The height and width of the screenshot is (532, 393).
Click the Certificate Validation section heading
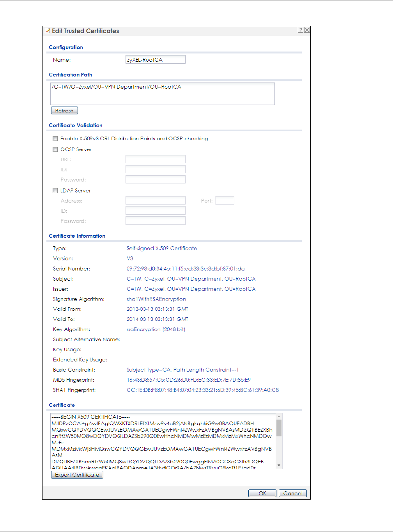click(x=76, y=125)
